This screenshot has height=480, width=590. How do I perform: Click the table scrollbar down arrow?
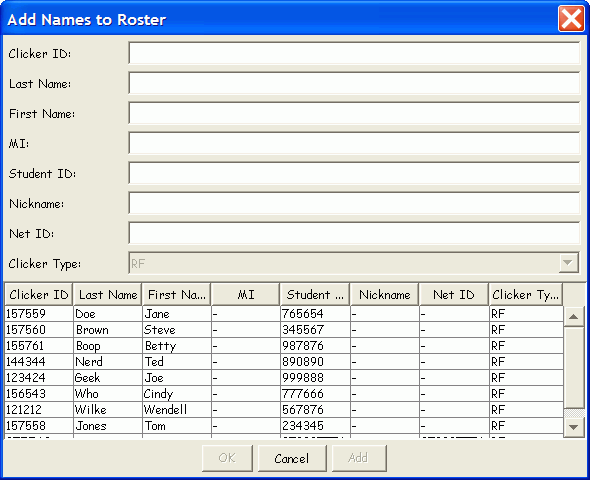pos(573,427)
